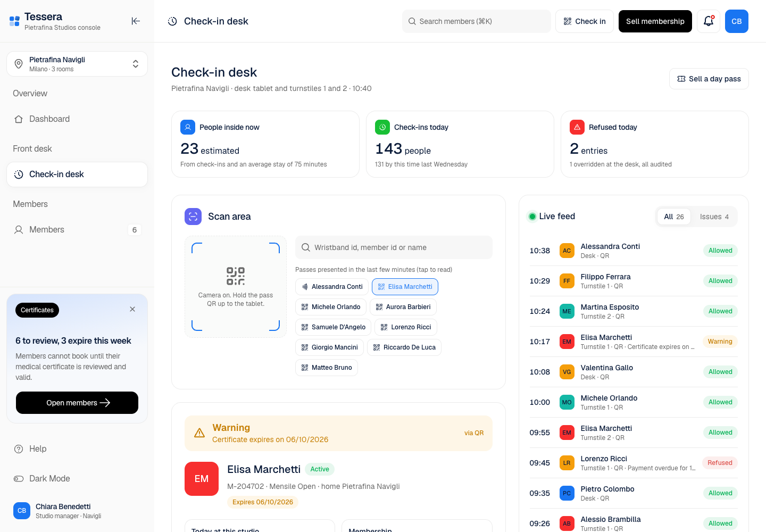Open the 10:17 Elisa Marchetti Warning feed entry

tap(633, 342)
